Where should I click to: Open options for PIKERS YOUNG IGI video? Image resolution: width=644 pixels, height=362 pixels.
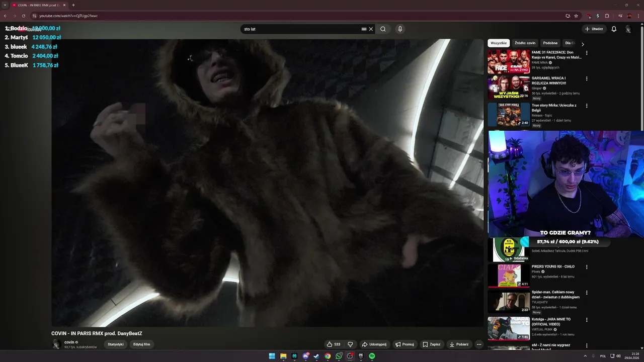click(587, 267)
